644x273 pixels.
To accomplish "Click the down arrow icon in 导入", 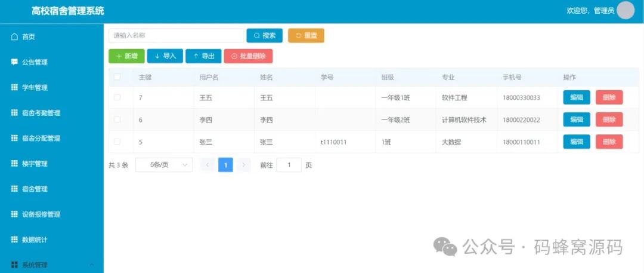I will (157, 56).
